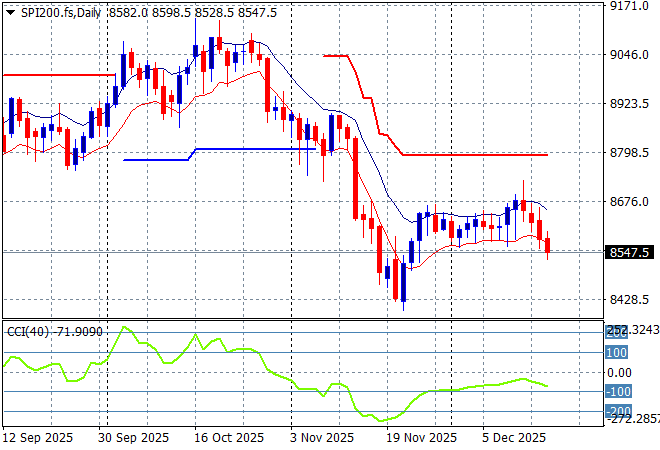Click the last red candle on the chart
This screenshot has width=660, height=450.
548,243
